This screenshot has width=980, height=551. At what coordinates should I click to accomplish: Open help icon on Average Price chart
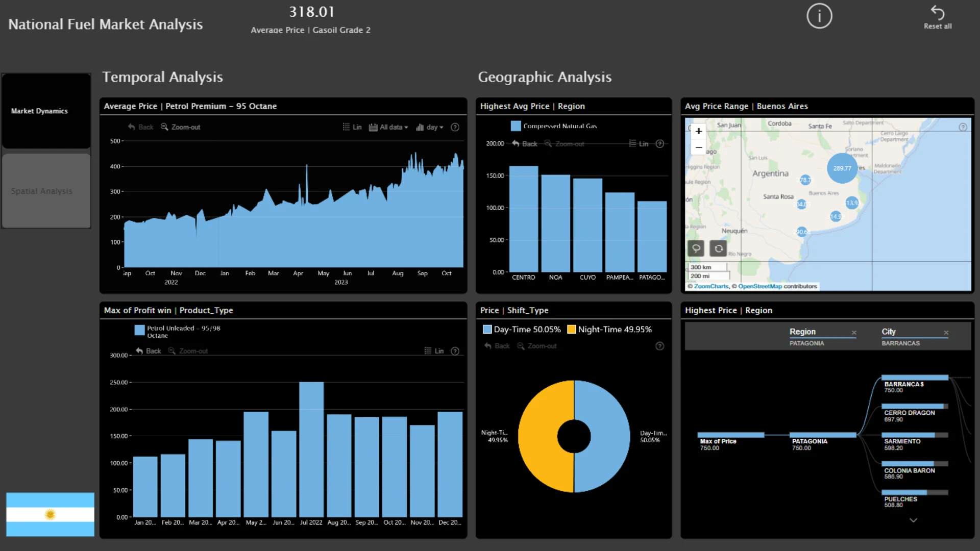coord(455,127)
